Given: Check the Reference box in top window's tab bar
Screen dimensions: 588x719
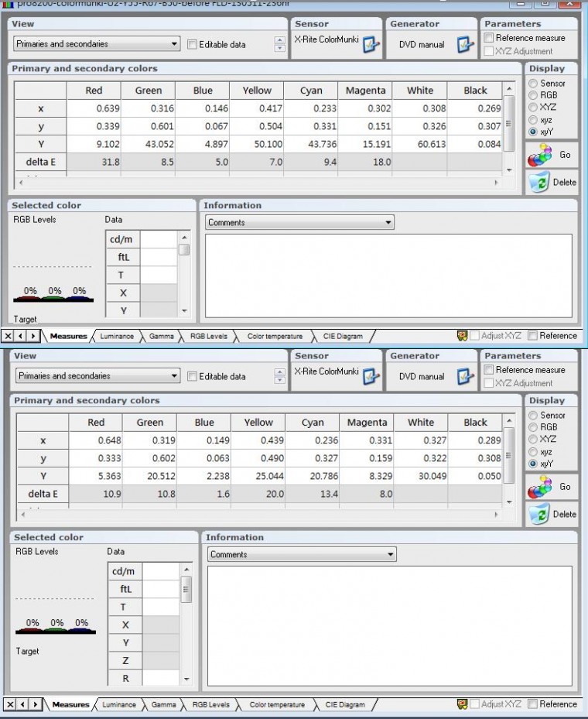Looking at the screenshot, I should 532,336.
